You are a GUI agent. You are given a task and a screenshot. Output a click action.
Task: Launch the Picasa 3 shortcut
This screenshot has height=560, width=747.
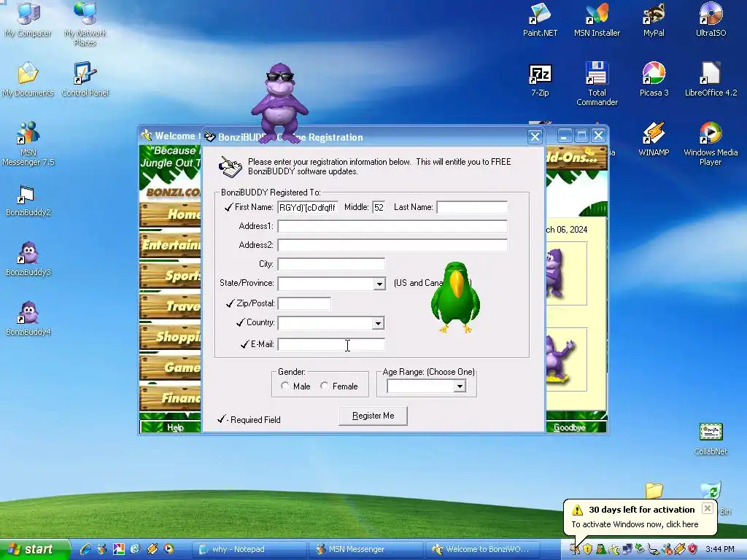(x=654, y=79)
